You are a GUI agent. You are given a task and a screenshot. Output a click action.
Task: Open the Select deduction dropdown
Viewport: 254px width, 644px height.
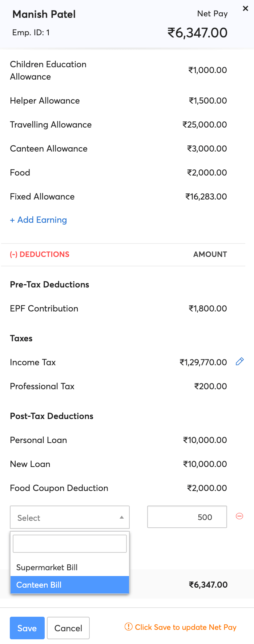[70, 517]
